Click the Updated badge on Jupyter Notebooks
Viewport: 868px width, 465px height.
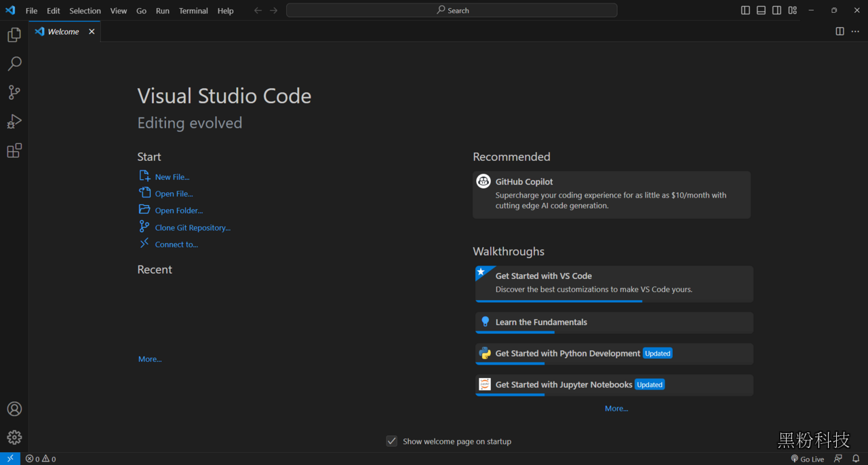650,384
